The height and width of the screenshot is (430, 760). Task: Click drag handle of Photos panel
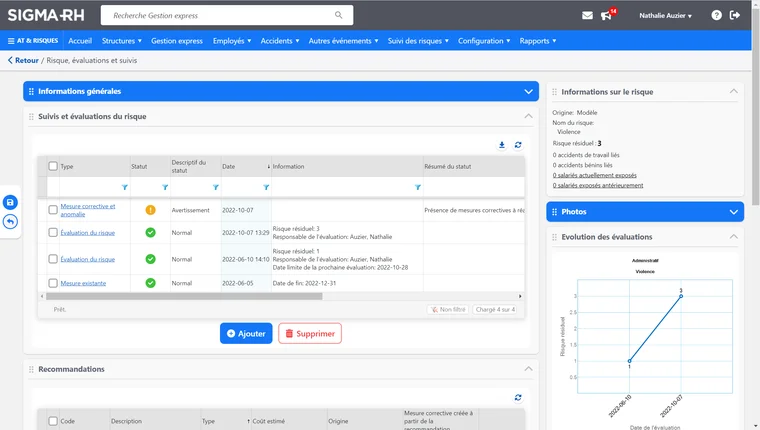554,212
